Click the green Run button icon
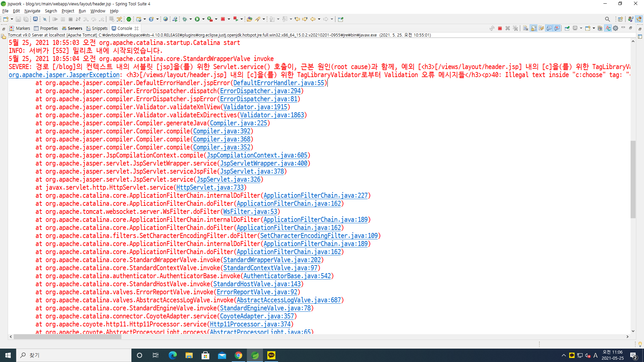 pyautogui.click(x=197, y=19)
